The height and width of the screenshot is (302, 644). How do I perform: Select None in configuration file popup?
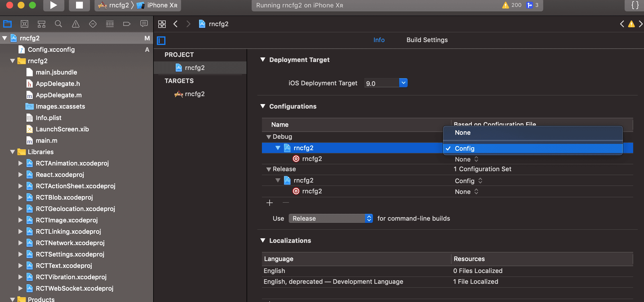click(463, 133)
